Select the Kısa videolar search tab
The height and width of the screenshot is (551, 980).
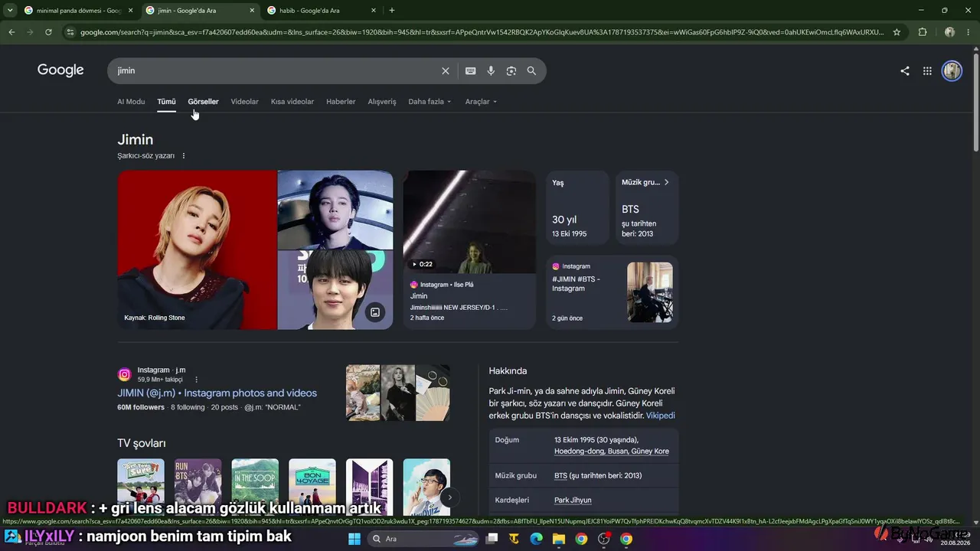point(292,102)
